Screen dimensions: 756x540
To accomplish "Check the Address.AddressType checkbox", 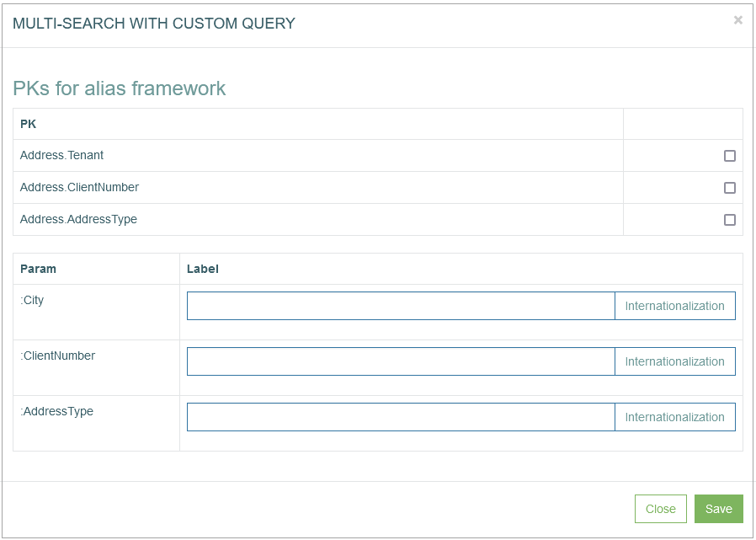I will coord(730,220).
